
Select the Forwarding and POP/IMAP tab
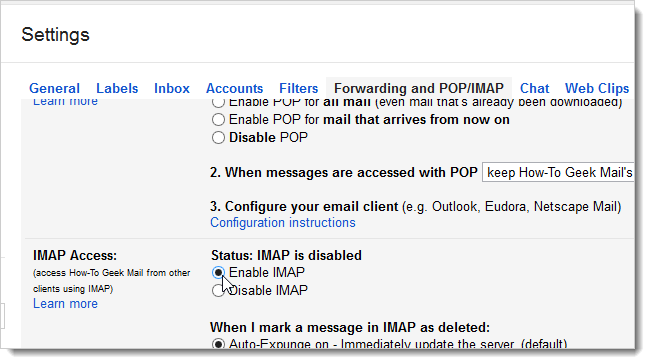point(419,88)
